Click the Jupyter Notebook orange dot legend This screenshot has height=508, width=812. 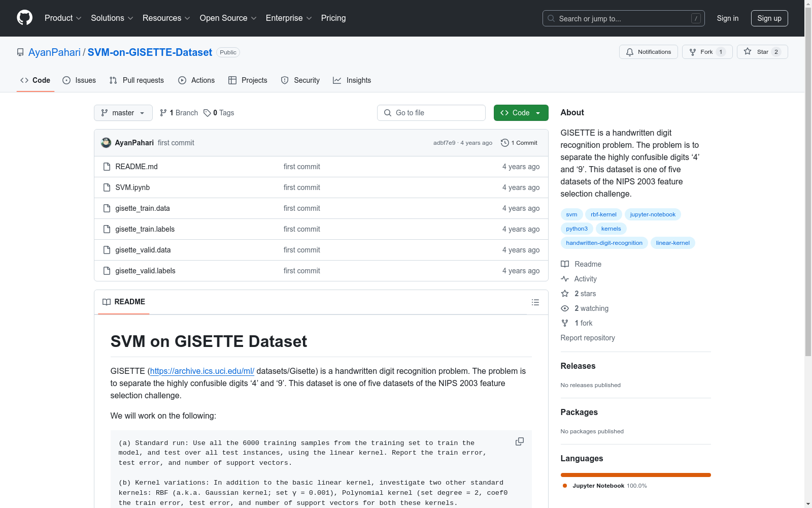click(x=565, y=486)
